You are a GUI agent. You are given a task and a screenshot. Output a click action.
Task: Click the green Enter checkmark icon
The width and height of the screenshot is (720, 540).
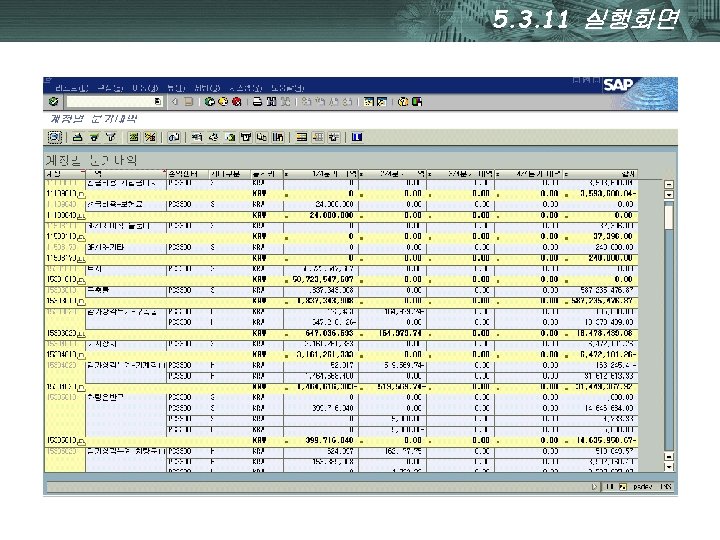53,101
